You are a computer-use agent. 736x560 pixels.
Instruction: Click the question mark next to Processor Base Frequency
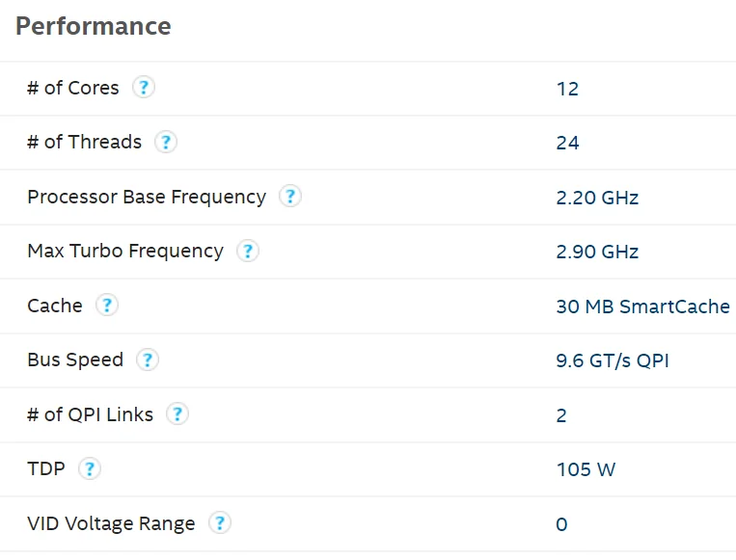(289, 197)
